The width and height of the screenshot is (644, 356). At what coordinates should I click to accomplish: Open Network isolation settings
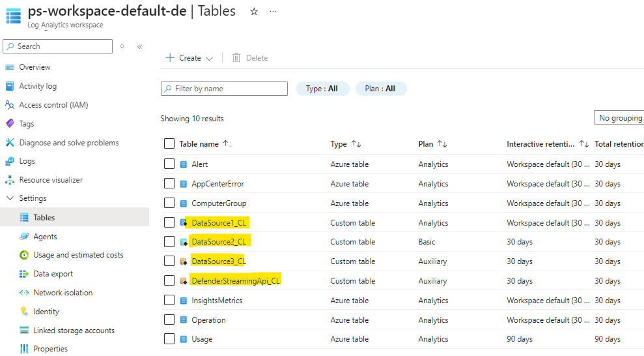[x=63, y=293]
